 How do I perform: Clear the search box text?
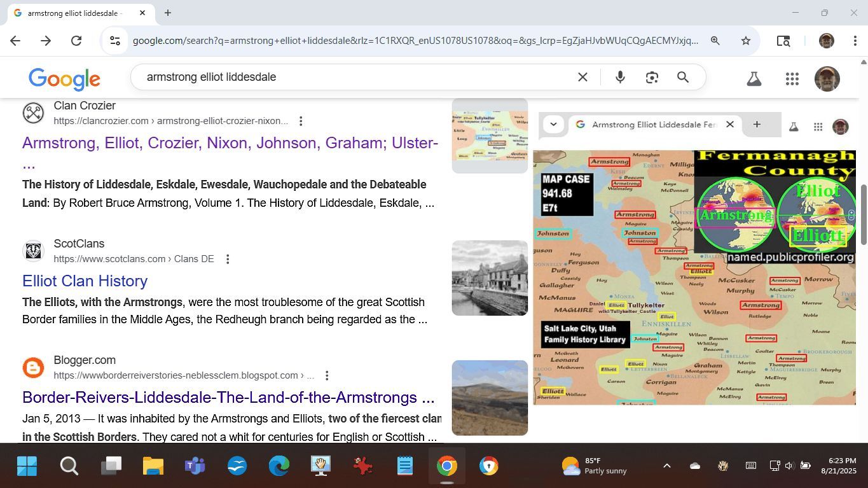[x=582, y=77]
